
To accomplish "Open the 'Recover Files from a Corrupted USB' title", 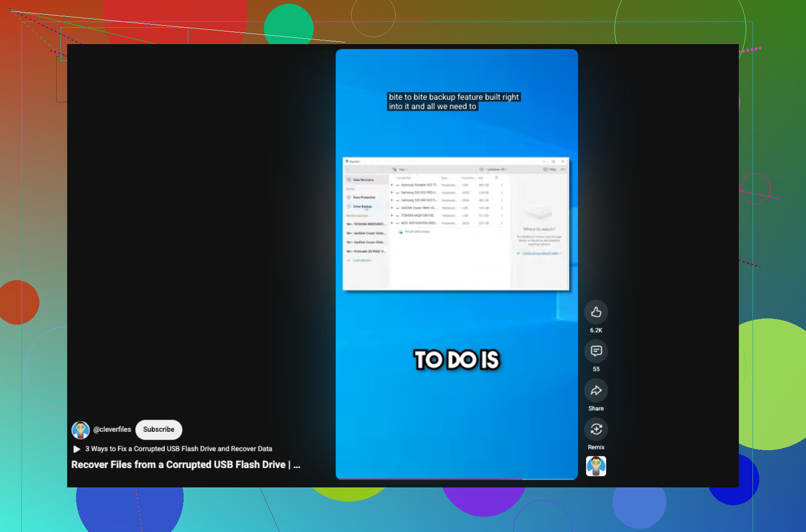I will click(x=186, y=465).
